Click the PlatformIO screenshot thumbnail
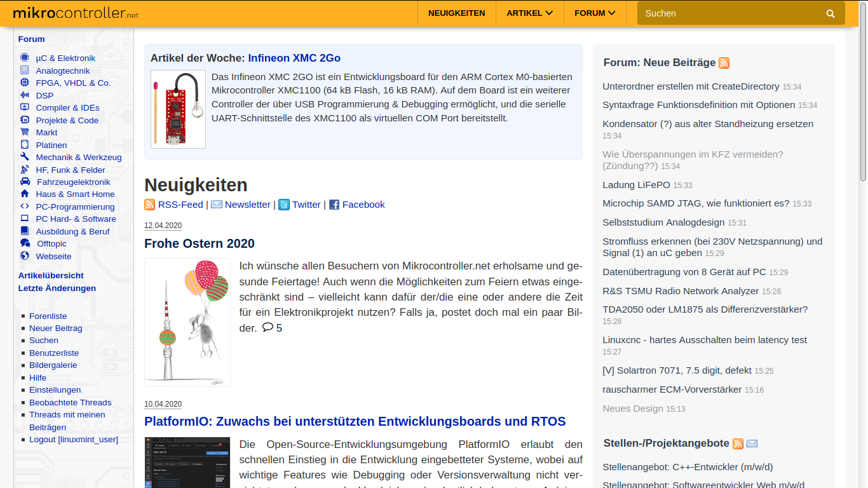This screenshot has width=868, height=488. click(x=187, y=462)
